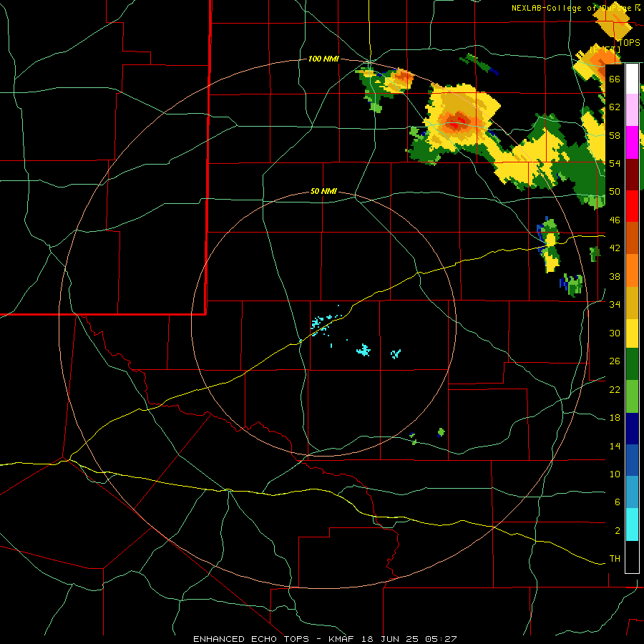Click the legend value '62'
Viewport: 644px width, 644px height.
[x=615, y=107]
